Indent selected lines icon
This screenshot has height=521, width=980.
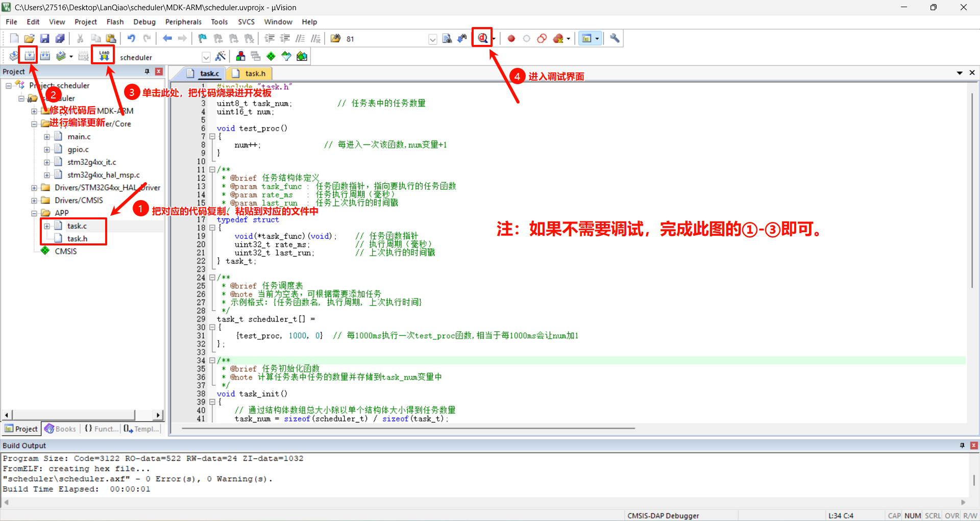tap(269, 38)
